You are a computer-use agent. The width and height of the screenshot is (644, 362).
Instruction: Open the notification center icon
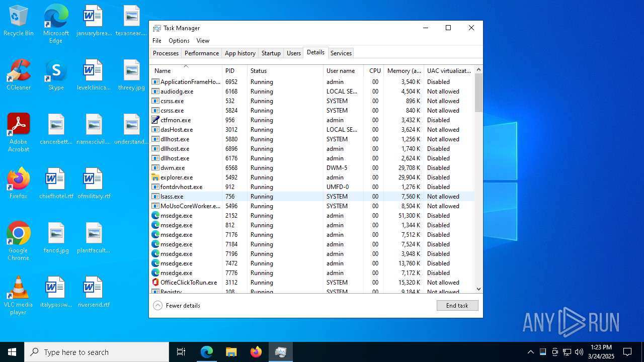(627, 352)
